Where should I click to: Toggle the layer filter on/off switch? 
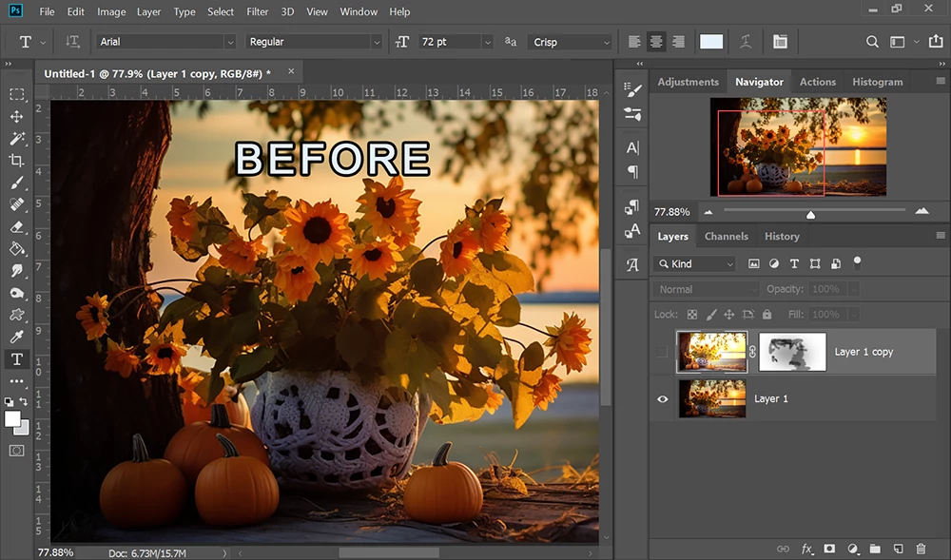tap(857, 261)
